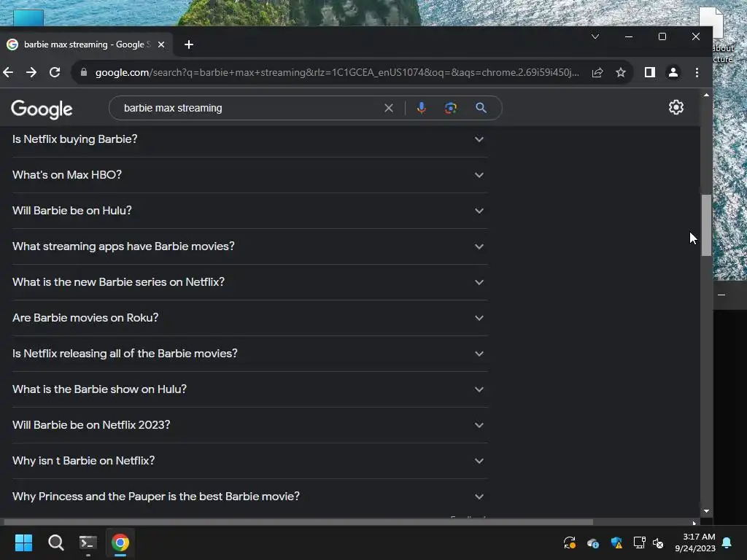Screen dimensions: 747x560
Task: Select the barbie max streaming tab
Action: coord(86,44)
